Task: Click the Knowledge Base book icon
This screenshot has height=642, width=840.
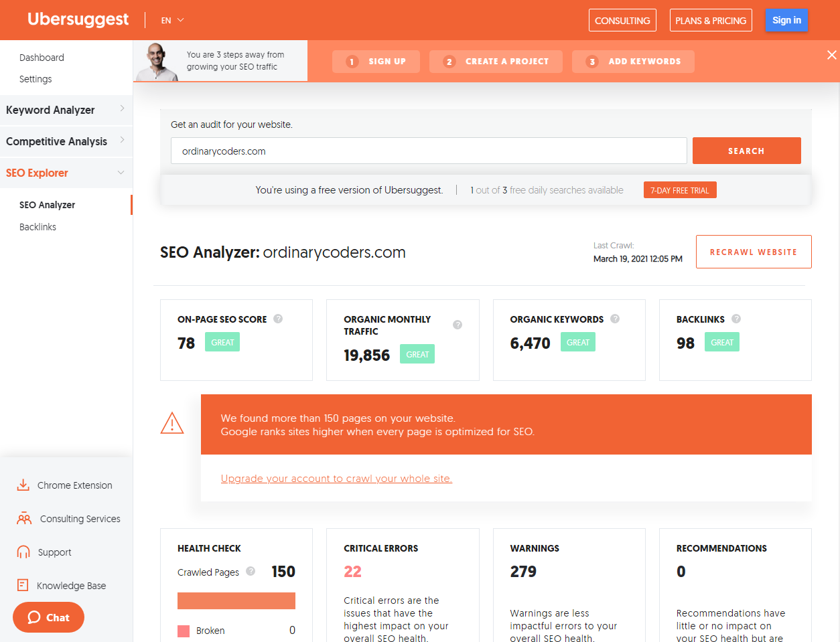Action: coord(23,585)
